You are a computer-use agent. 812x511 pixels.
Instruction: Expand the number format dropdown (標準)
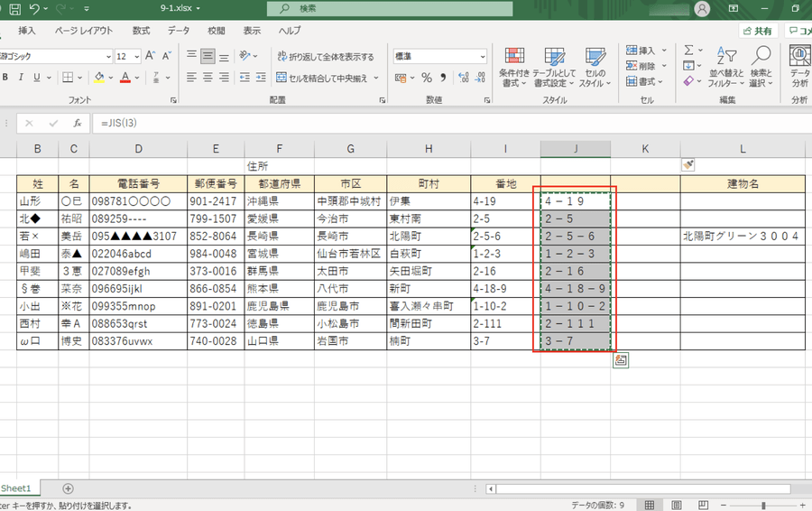pos(479,56)
